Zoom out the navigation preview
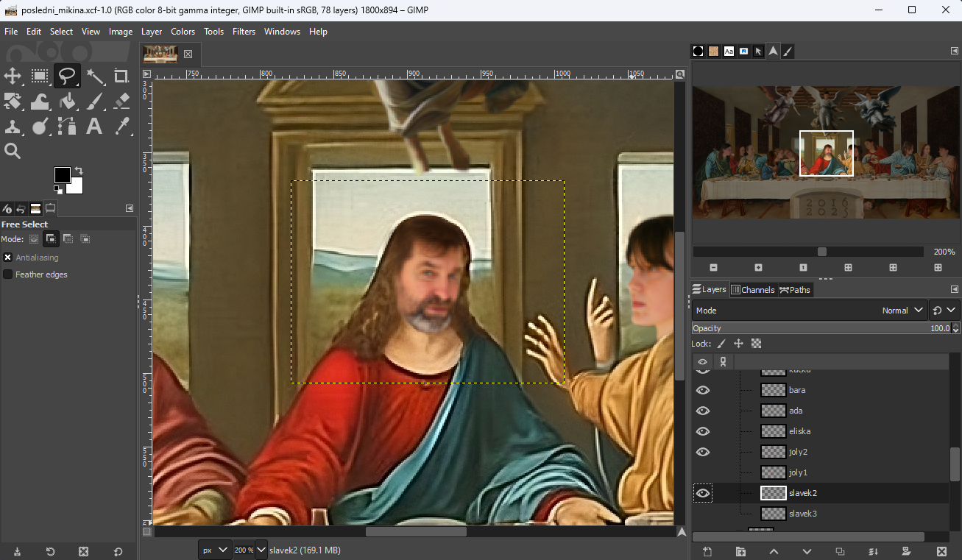Screen dimensions: 962x560 pyautogui.click(x=713, y=268)
